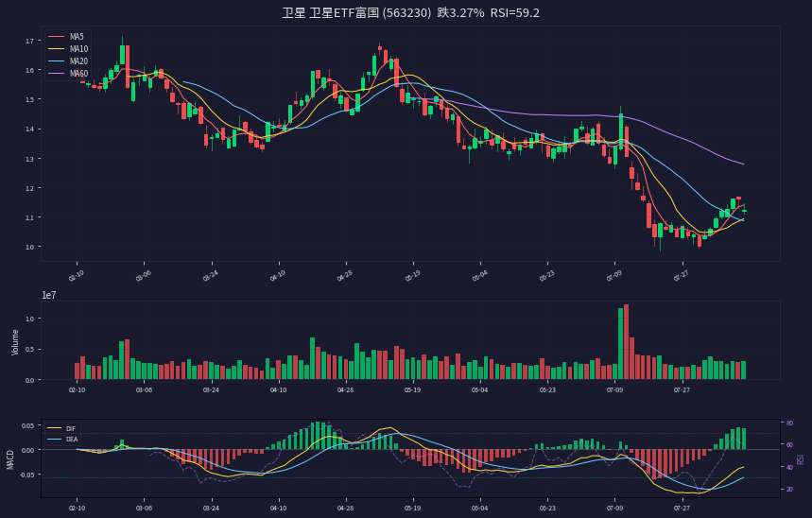Screen dimensions: 812x518
Task: Click the 0.0 label on volume axis
Action: pyautogui.click(x=29, y=380)
